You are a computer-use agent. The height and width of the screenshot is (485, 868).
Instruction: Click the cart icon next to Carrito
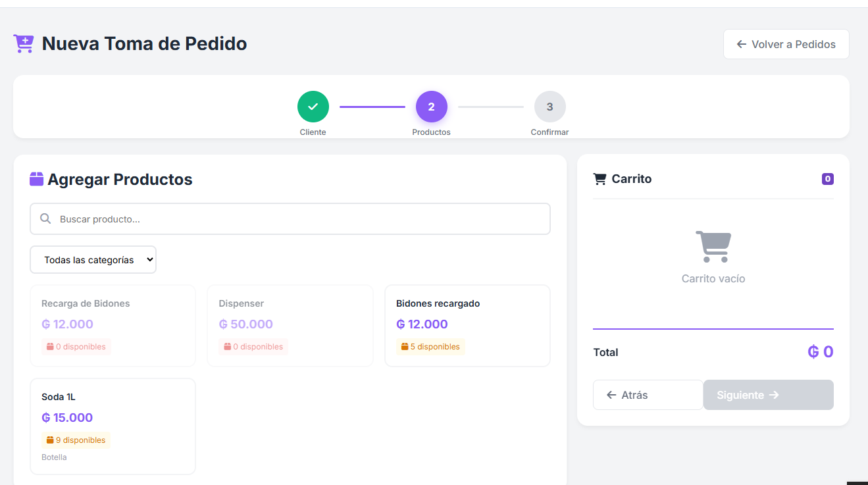600,179
